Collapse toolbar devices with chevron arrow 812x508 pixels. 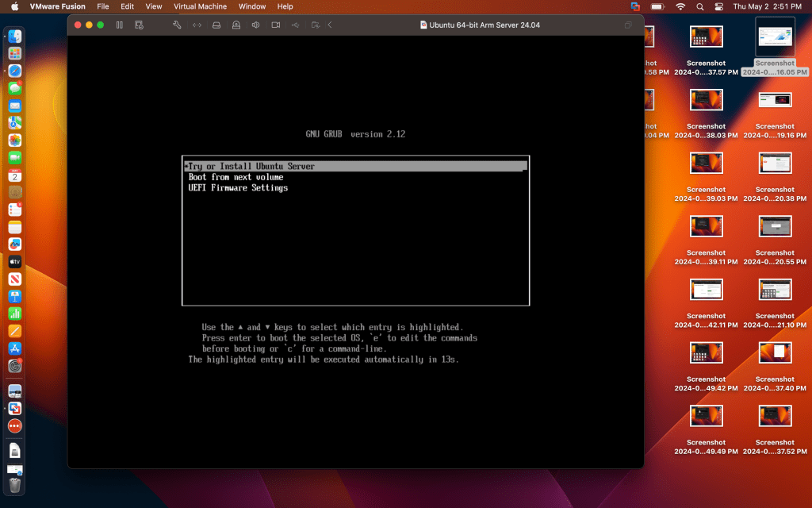tap(330, 25)
